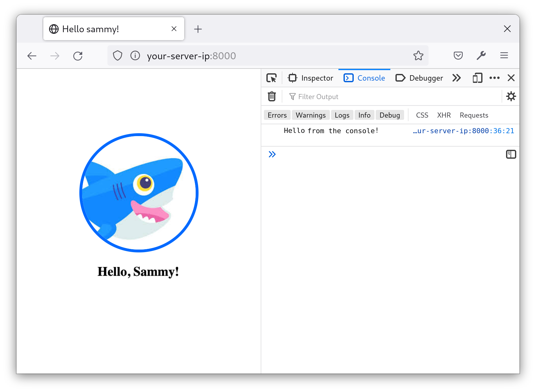Open tracking protection shield icon

pos(118,56)
